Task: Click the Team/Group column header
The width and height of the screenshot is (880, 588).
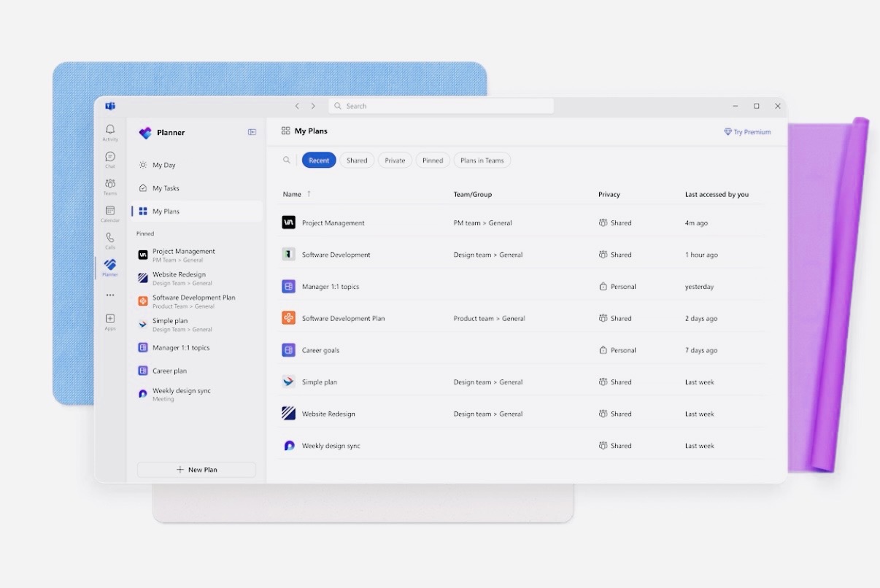Action: click(x=473, y=194)
